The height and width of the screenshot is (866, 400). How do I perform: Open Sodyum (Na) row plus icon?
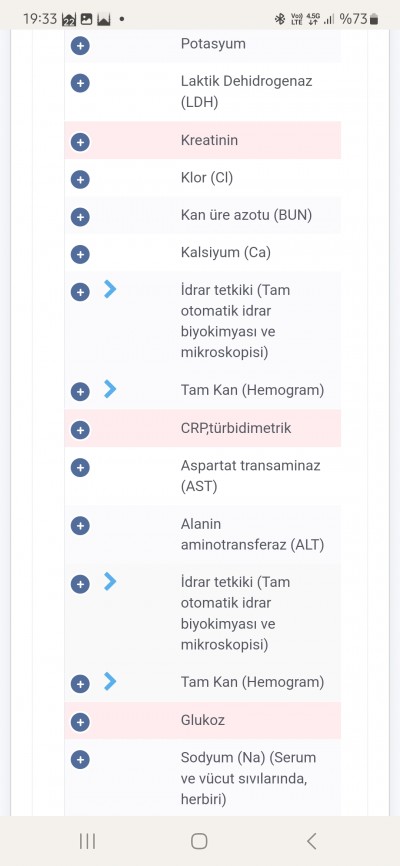coord(80,760)
